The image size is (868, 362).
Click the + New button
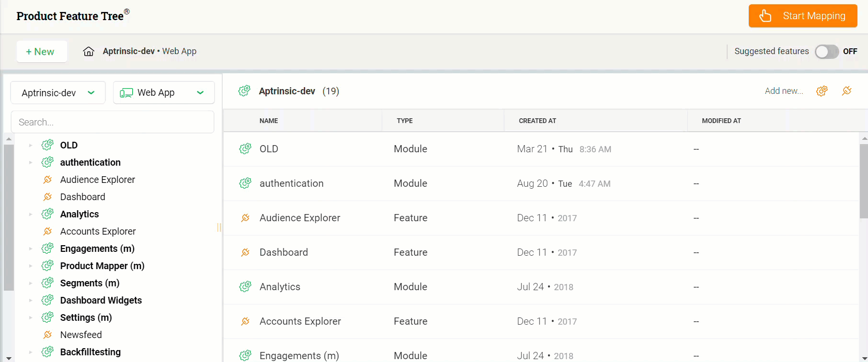[42, 51]
